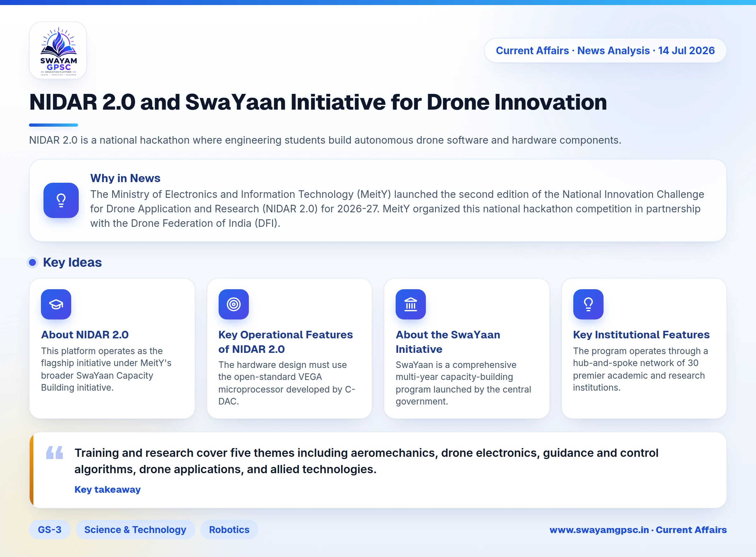
Task: Click the quotation mark icon in the key takeaway
Action: point(54,452)
